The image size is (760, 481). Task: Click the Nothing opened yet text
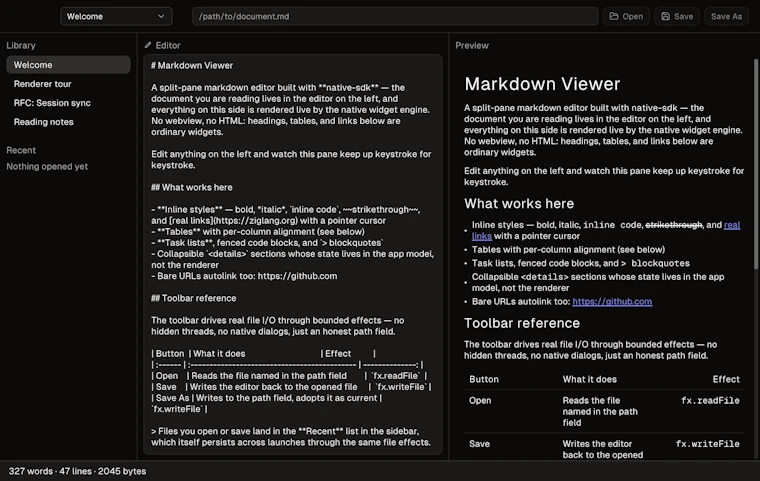[47, 166]
